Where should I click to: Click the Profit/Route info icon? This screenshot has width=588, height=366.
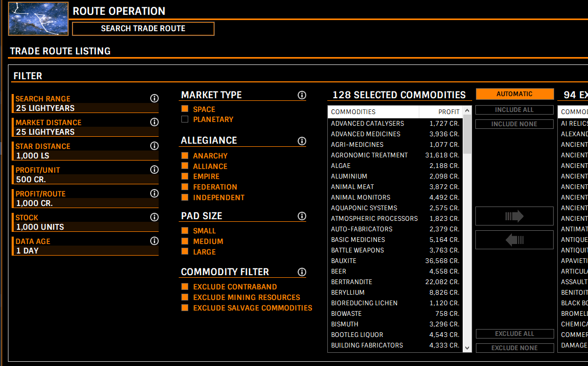click(x=154, y=193)
